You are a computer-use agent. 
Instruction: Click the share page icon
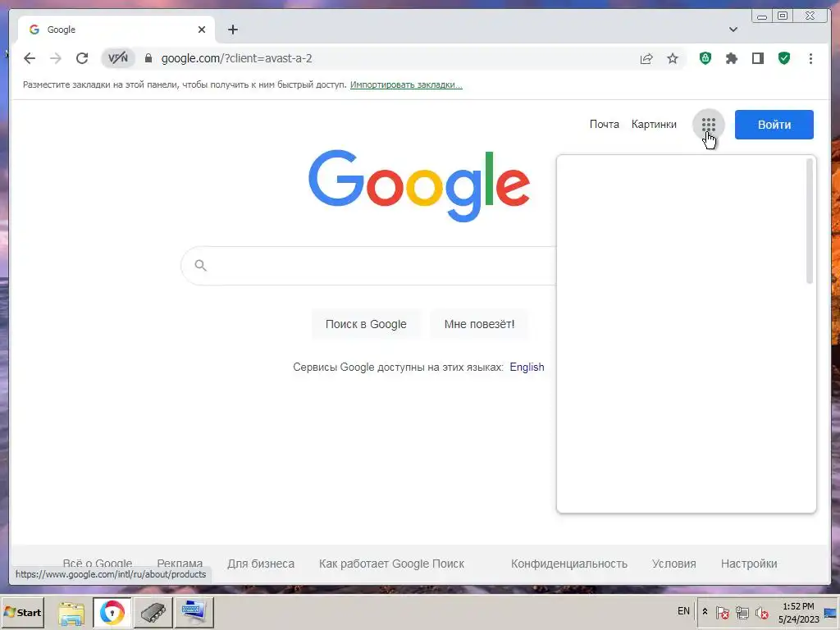pyautogui.click(x=646, y=58)
